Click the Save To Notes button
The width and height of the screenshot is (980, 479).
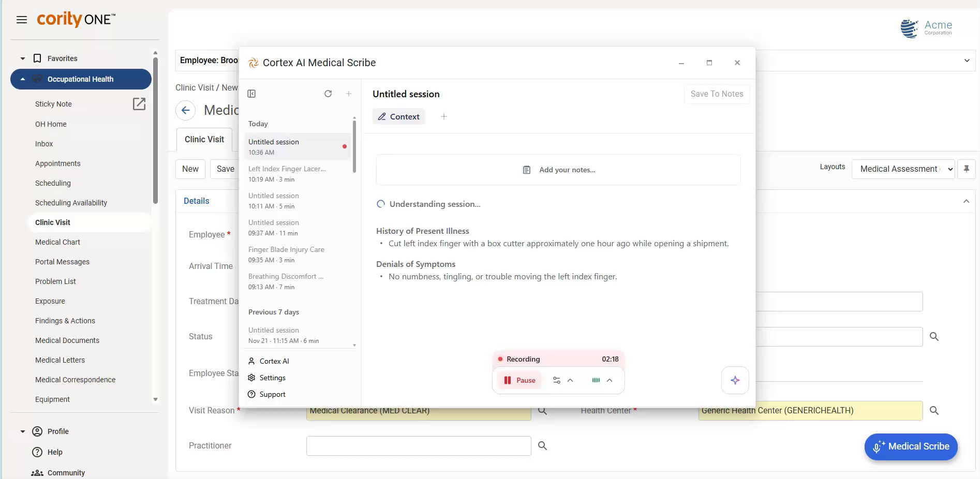tap(717, 94)
